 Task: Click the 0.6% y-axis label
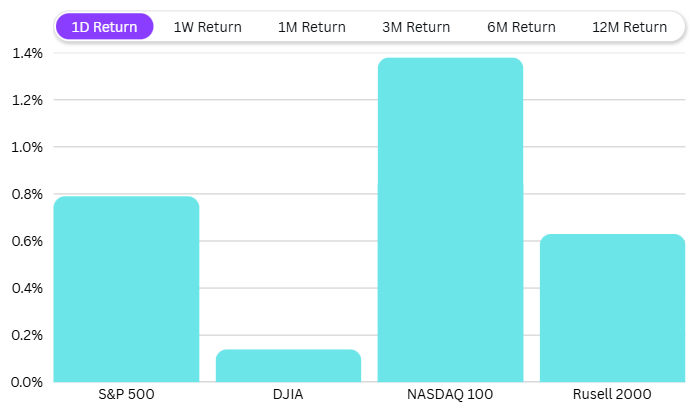(x=27, y=241)
